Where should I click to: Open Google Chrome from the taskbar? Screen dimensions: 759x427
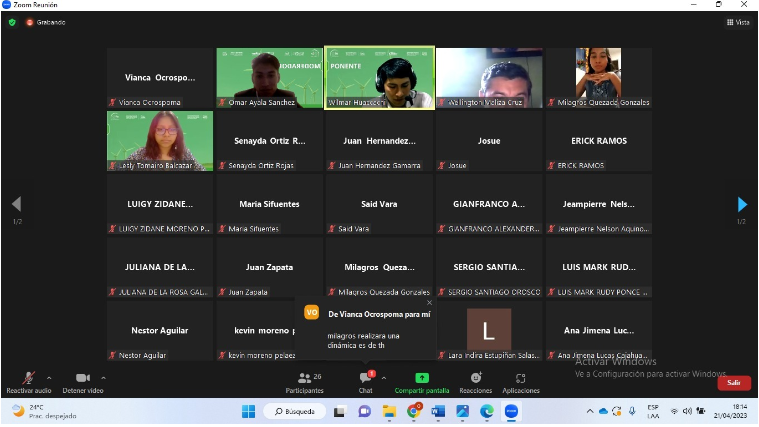click(x=414, y=411)
